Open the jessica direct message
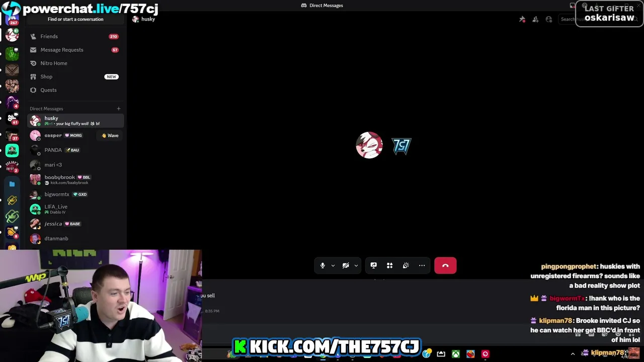 (75, 224)
